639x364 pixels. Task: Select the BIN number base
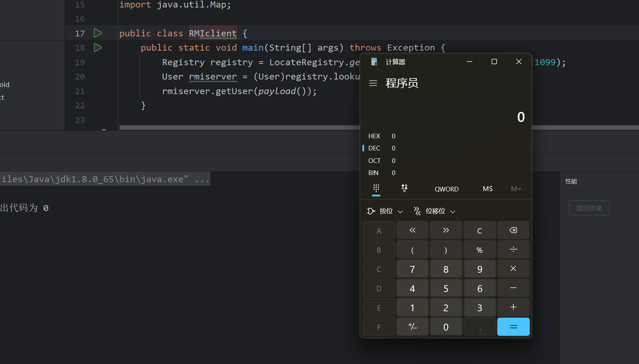373,173
